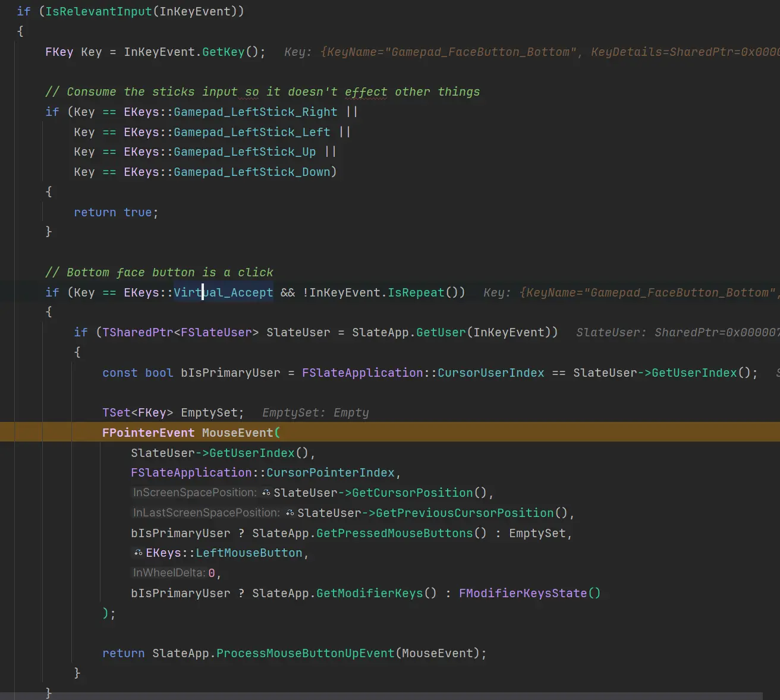The width and height of the screenshot is (780, 700).
Task: Click the InLastScreenSpacePosition parameter hint
Action: coord(206,513)
